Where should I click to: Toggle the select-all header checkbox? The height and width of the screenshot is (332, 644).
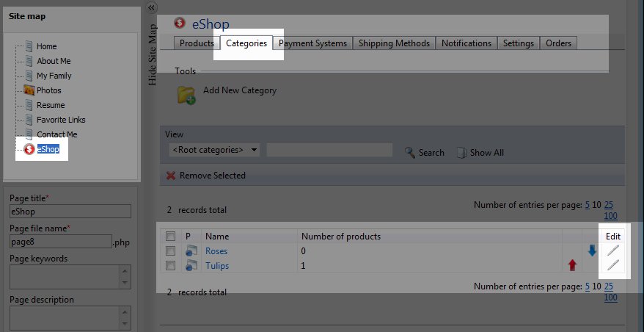coord(170,237)
